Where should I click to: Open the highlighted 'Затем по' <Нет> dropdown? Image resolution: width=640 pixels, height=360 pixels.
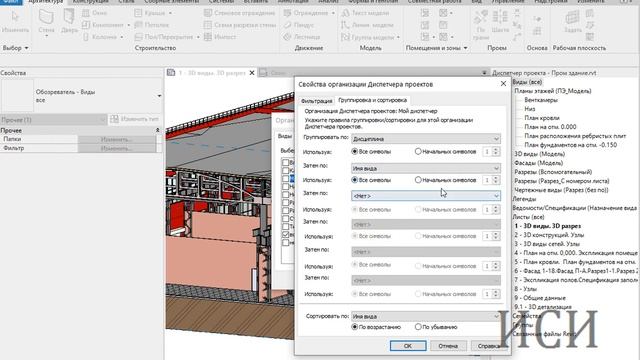(x=426, y=196)
